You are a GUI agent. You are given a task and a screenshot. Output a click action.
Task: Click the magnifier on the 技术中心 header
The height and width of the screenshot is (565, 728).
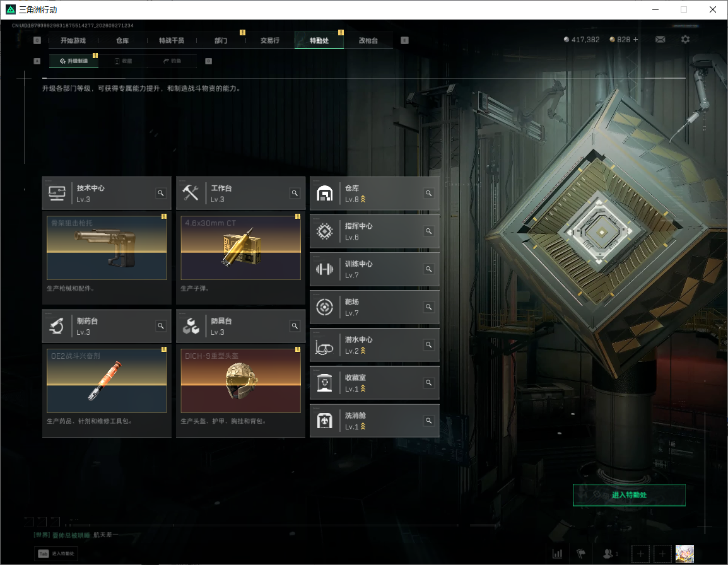pyautogui.click(x=161, y=193)
